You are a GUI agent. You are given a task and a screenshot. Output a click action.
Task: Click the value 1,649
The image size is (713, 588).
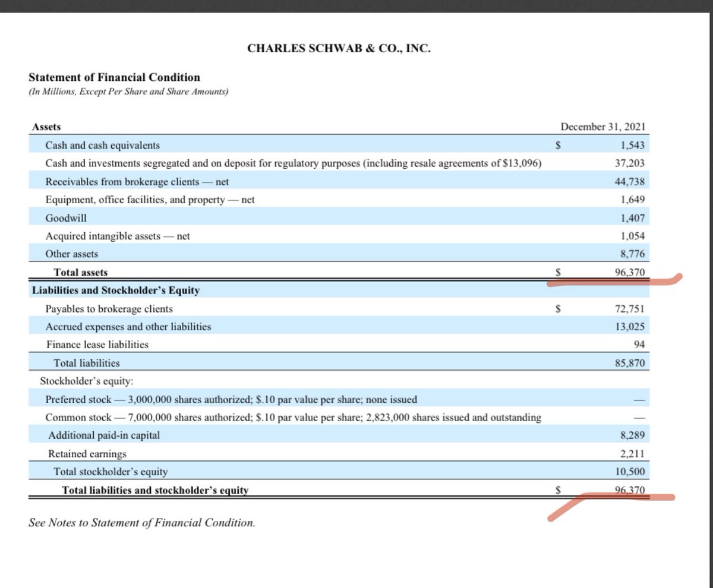[632, 200]
